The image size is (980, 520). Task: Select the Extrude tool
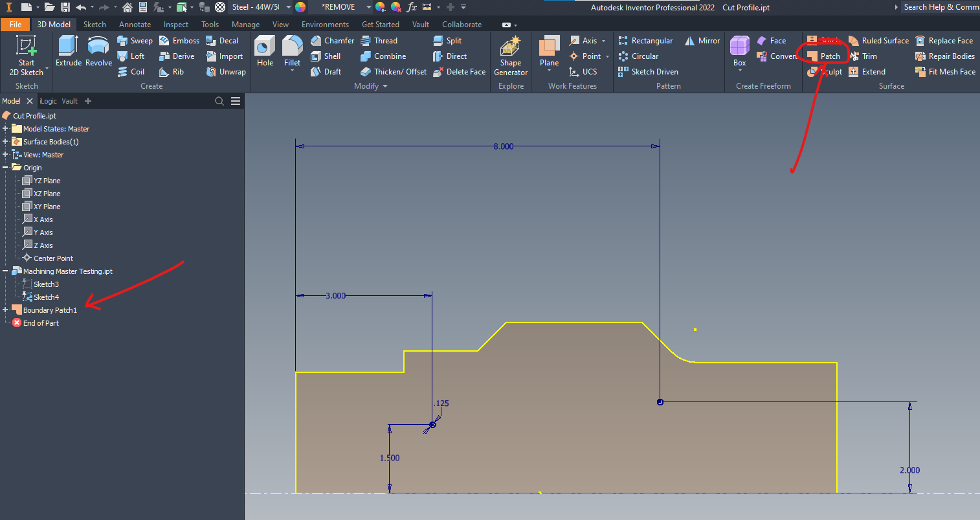pyautogui.click(x=67, y=51)
